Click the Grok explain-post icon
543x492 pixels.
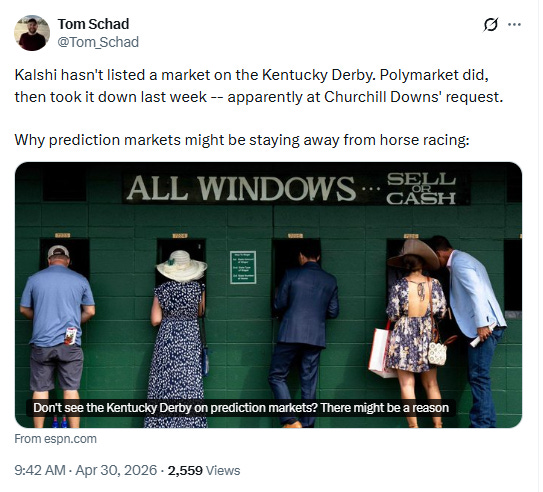tap(491, 25)
